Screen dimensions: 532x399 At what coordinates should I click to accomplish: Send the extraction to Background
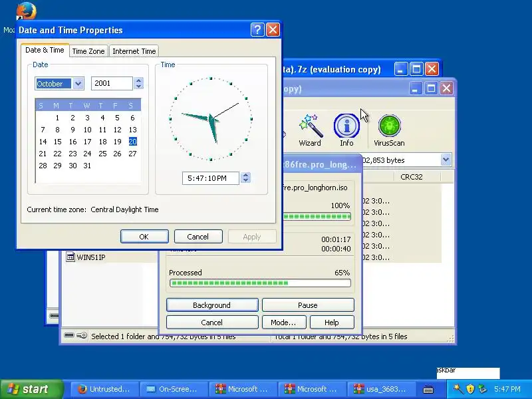click(x=212, y=305)
